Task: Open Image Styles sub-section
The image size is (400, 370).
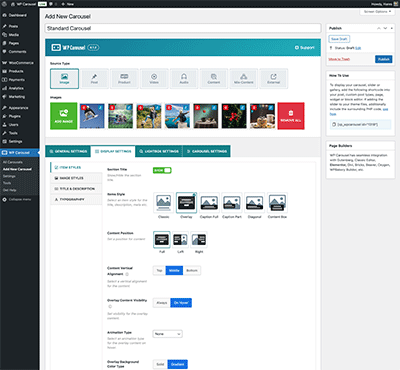Action: coord(76,178)
